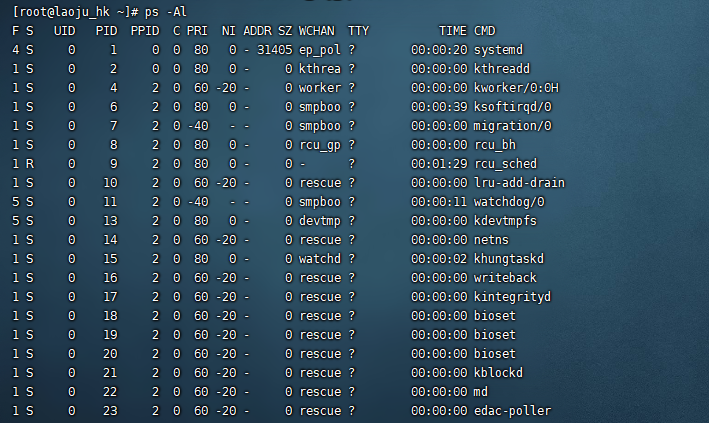Click the khungtaskd process name
The image size is (709, 423).
point(509,258)
